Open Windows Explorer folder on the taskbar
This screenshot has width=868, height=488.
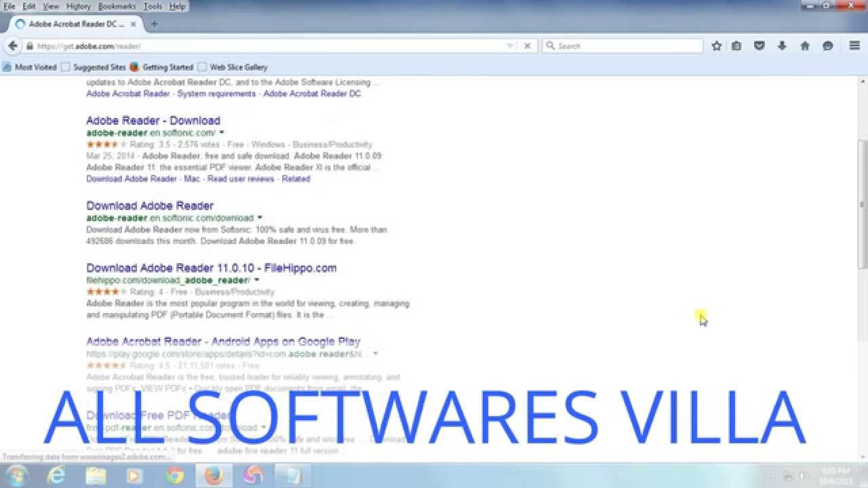coord(95,476)
